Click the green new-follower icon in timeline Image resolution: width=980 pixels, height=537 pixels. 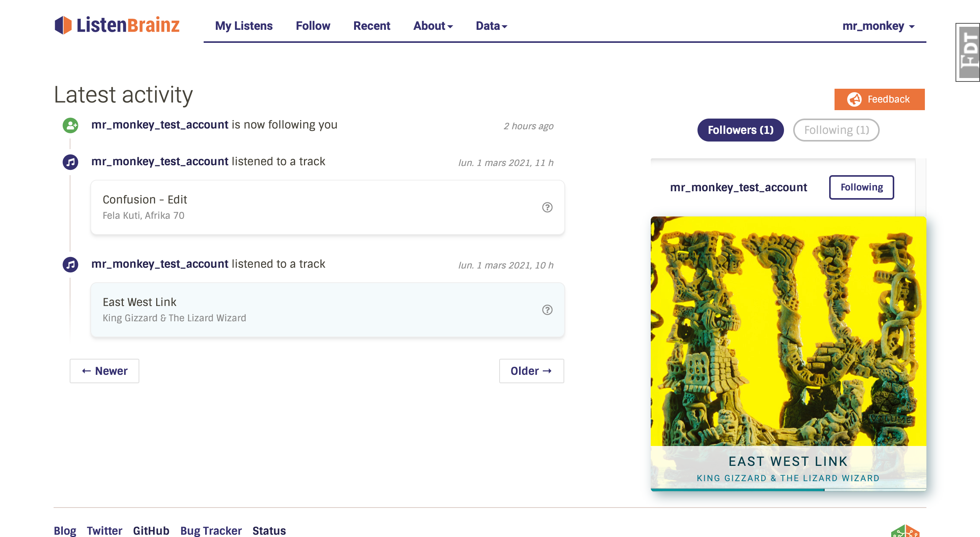pos(70,125)
